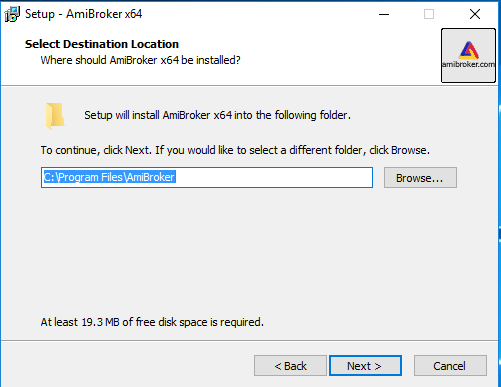Click the destination folder path field
Screen dimensions: 501x387
pyautogui.click(x=207, y=178)
